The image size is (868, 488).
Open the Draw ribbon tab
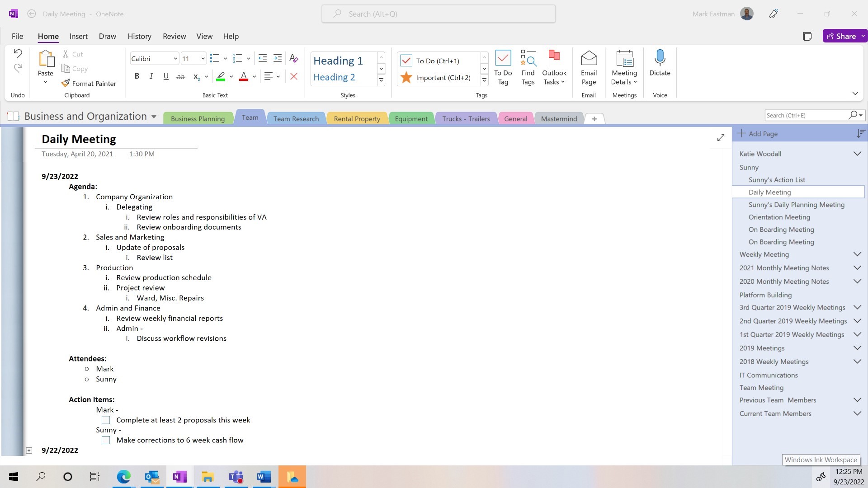tap(107, 36)
